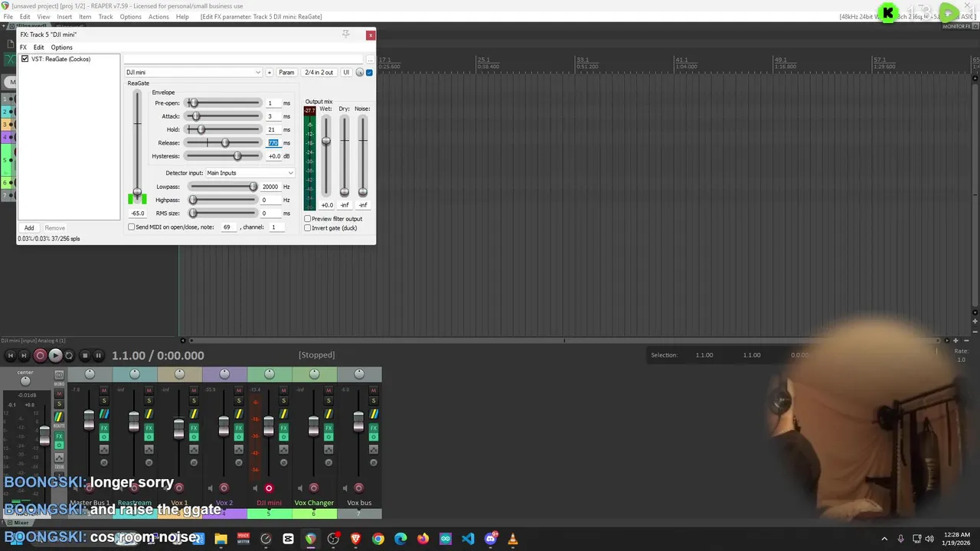
Task: Enable Invert gate (duck)
Action: point(308,228)
